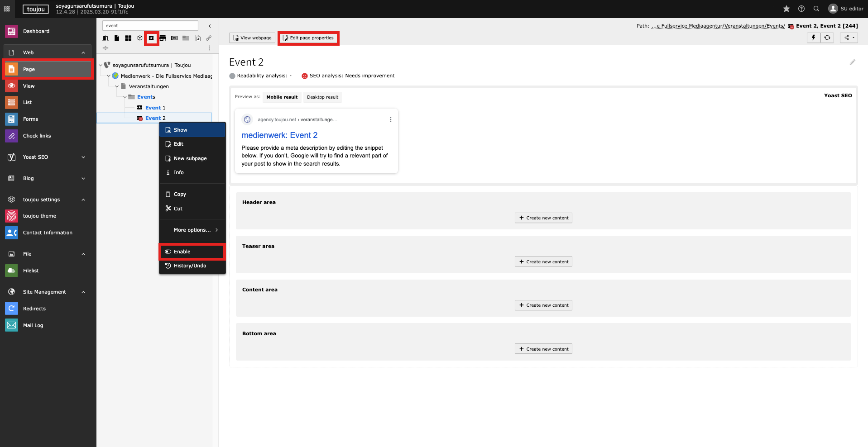
Task: Switch preview to Desktop result
Action: pos(322,97)
